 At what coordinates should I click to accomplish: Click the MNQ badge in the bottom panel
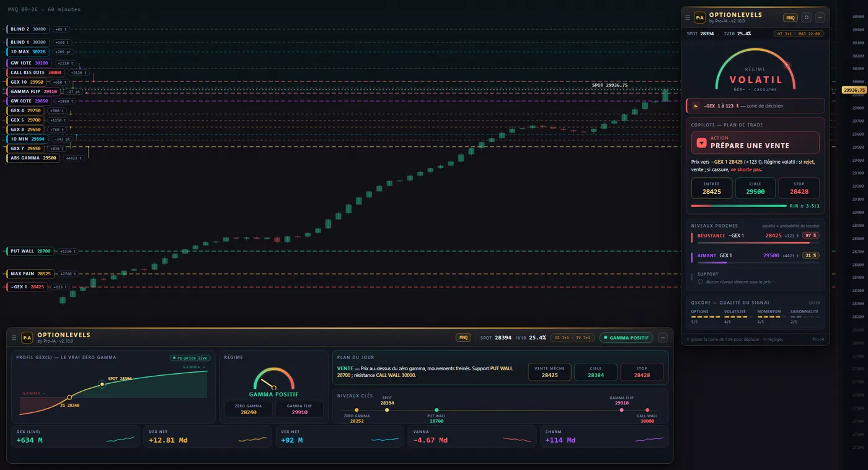coord(463,337)
